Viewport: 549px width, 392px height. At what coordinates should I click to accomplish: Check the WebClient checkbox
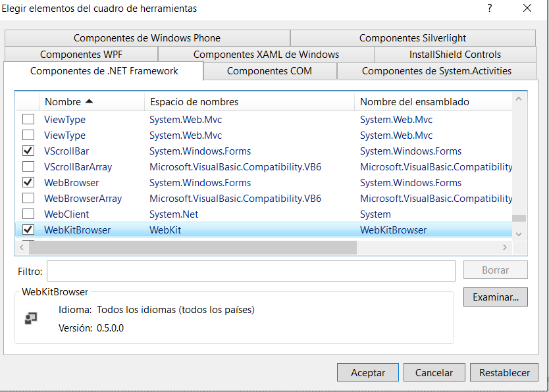pos(28,214)
